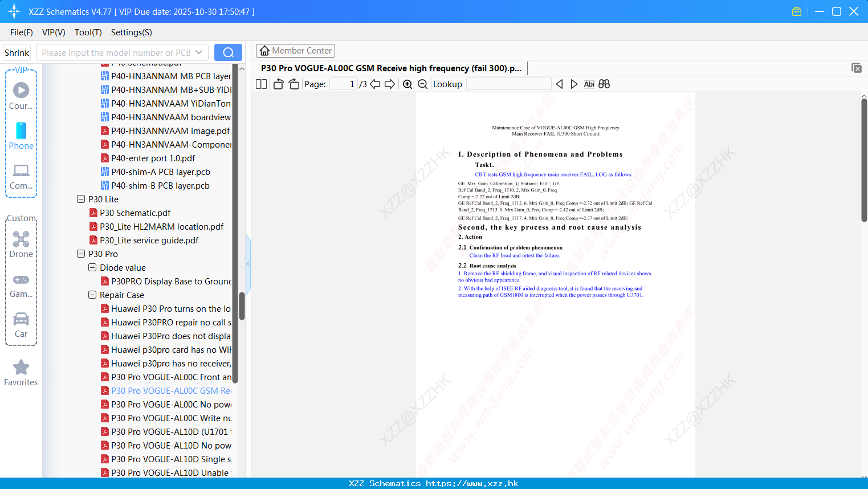Screen dimensions: 868x489
Task: Open Course section in sidebar
Action: [21, 96]
